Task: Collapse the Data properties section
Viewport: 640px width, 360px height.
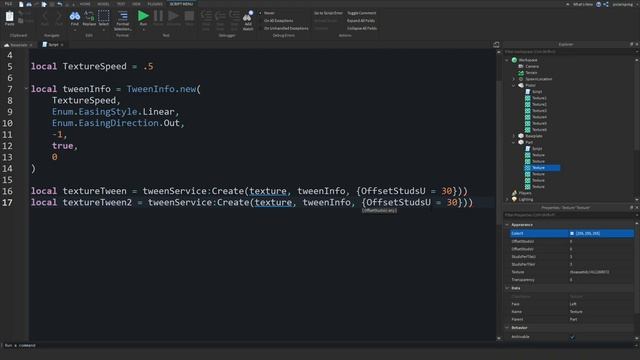Action: coord(507,288)
